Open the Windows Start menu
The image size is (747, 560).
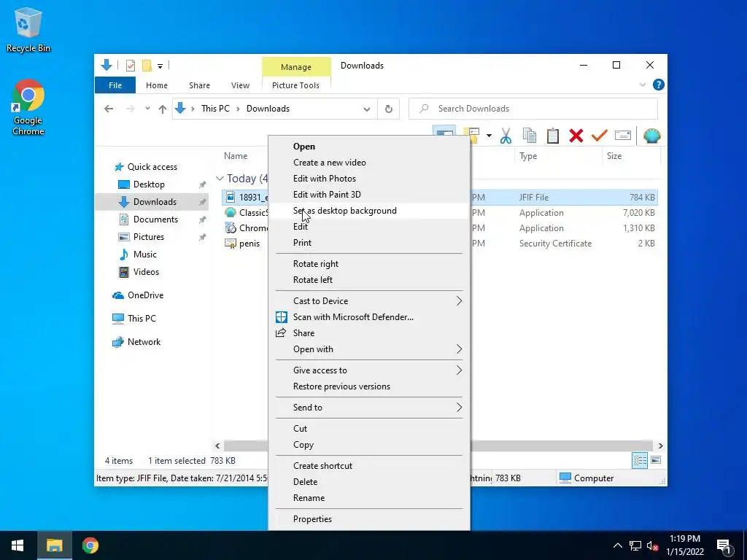tap(18, 545)
